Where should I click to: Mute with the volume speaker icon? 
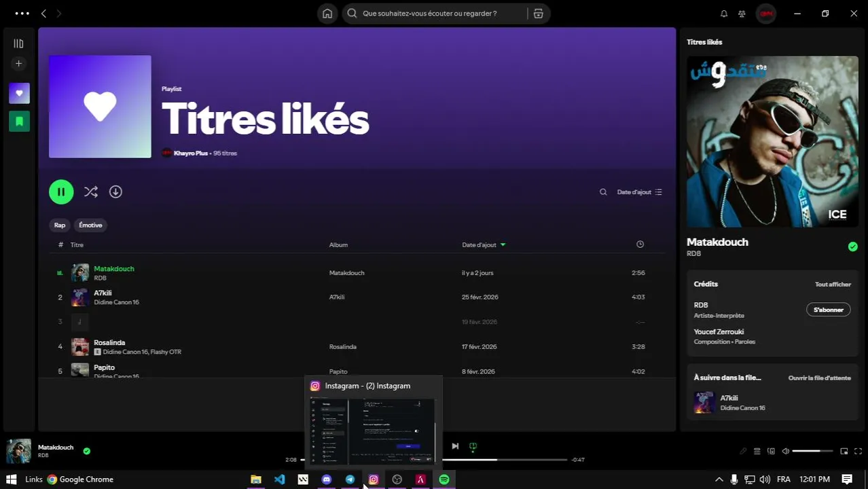pos(785,452)
